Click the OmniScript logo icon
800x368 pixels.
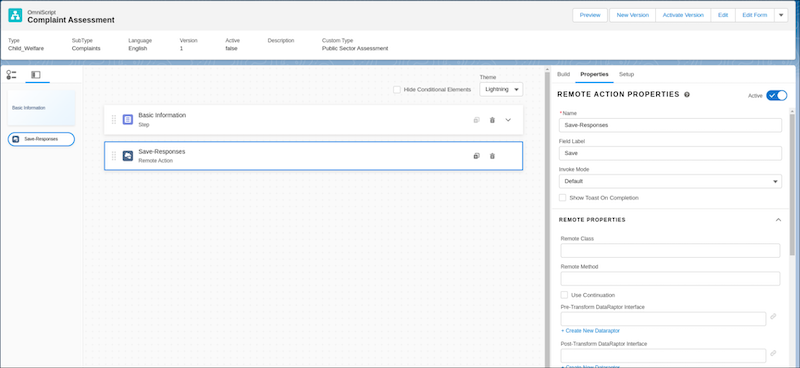tap(15, 15)
